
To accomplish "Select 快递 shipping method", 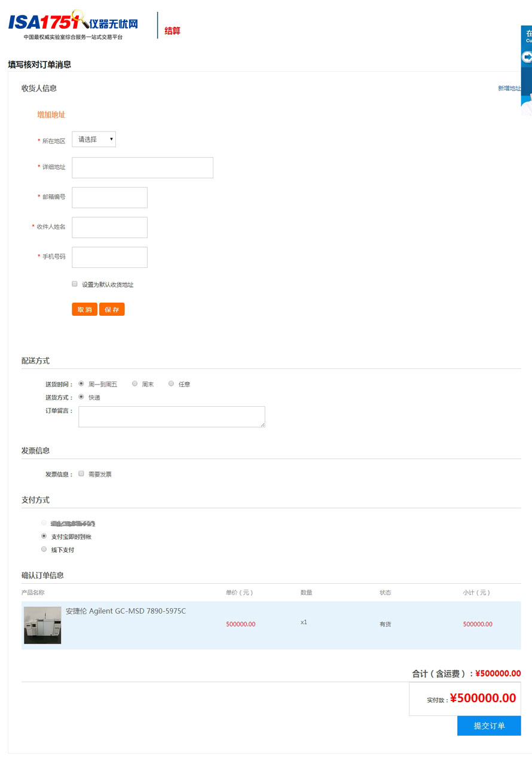I will pyautogui.click(x=81, y=397).
